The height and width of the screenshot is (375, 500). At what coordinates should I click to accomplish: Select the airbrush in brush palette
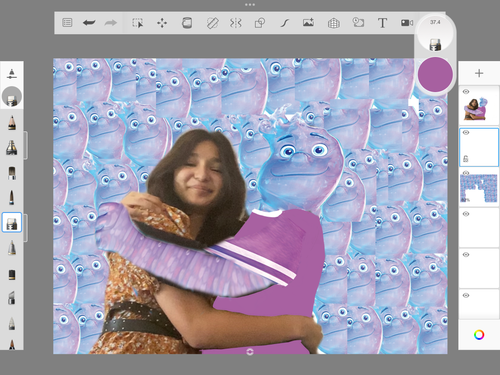click(x=12, y=148)
